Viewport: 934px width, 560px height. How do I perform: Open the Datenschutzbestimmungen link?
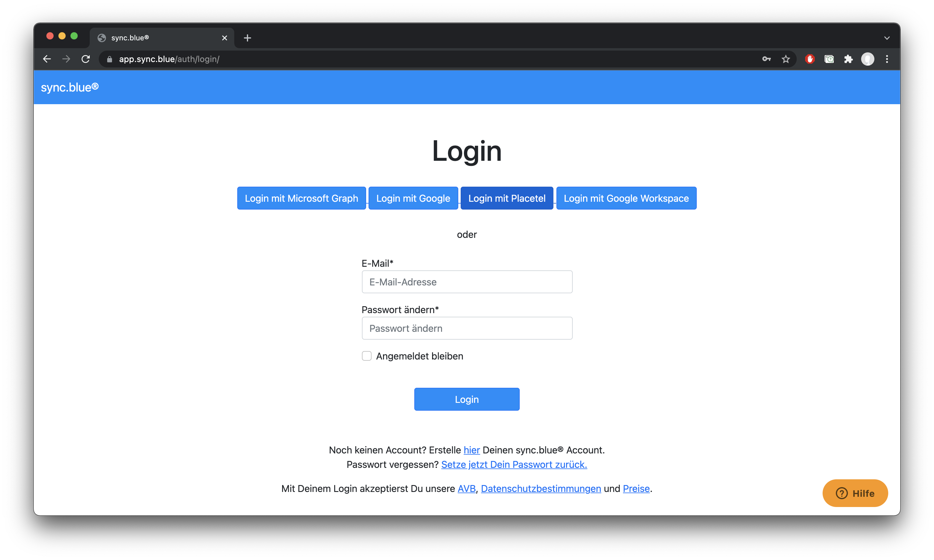[x=541, y=488]
